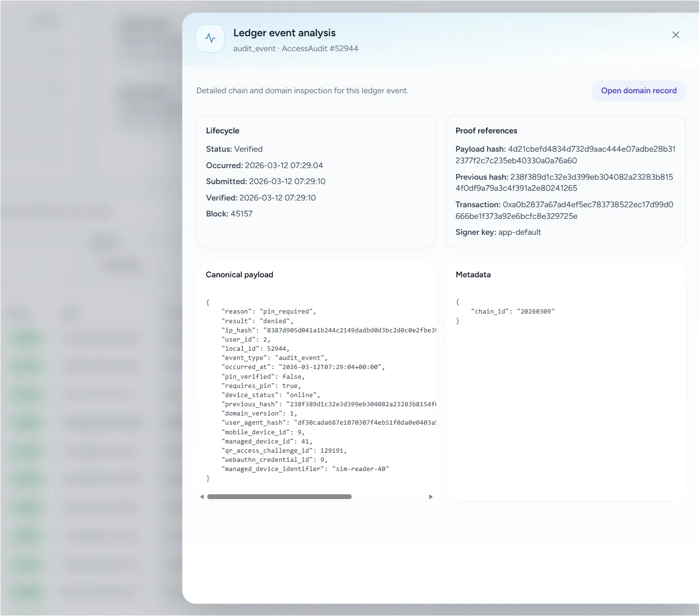The width and height of the screenshot is (699, 616).
Task: Click the Proof references panel header
Action: [x=486, y=130]
